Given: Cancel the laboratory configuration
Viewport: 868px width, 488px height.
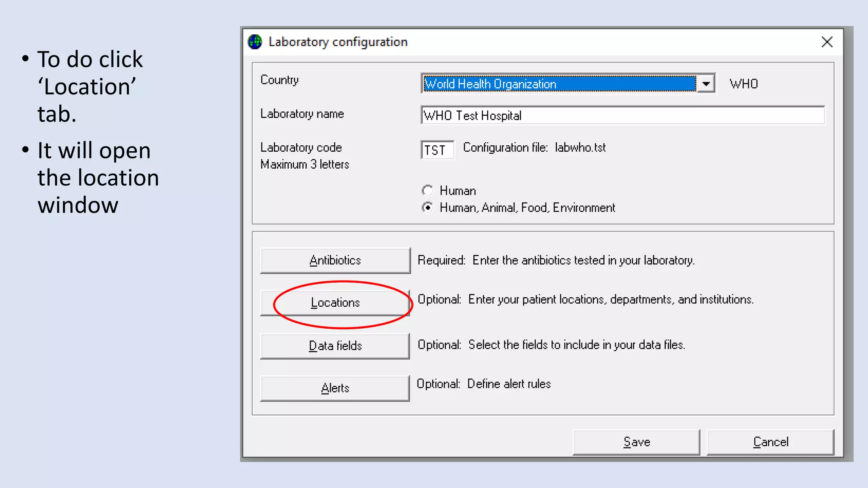Looking at the screenshot, I should pyautogui.click(x=770, y=442).
